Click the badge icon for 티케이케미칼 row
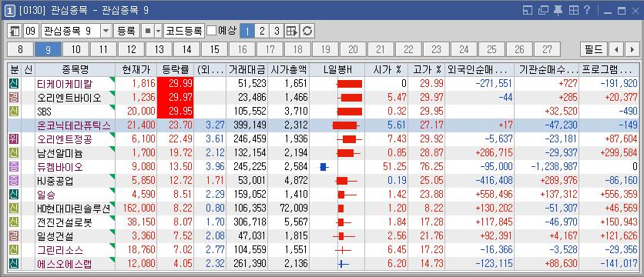The height and width of the screenshot is (277, 644). point(15,84)
